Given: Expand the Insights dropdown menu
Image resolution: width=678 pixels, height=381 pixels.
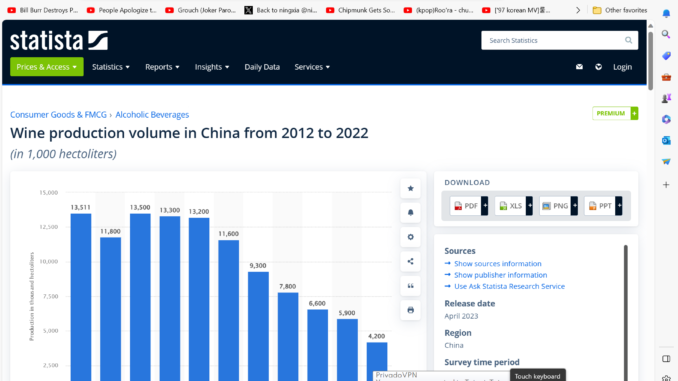Looking at the screenshot, I should point(212,67).
